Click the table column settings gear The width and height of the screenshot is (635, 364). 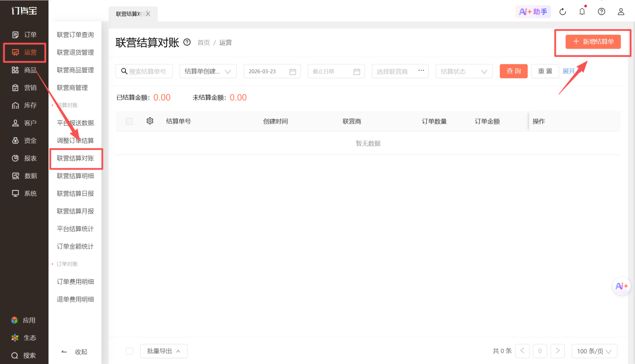tap(150, 121)
